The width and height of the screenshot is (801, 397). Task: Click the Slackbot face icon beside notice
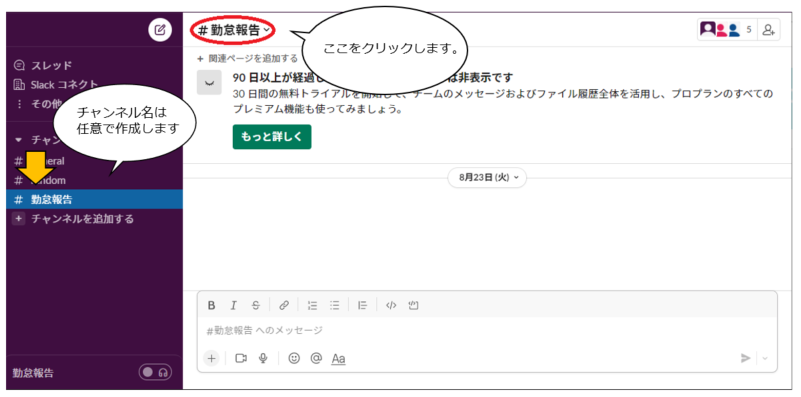pyautogui.click(x=209, y=83)
